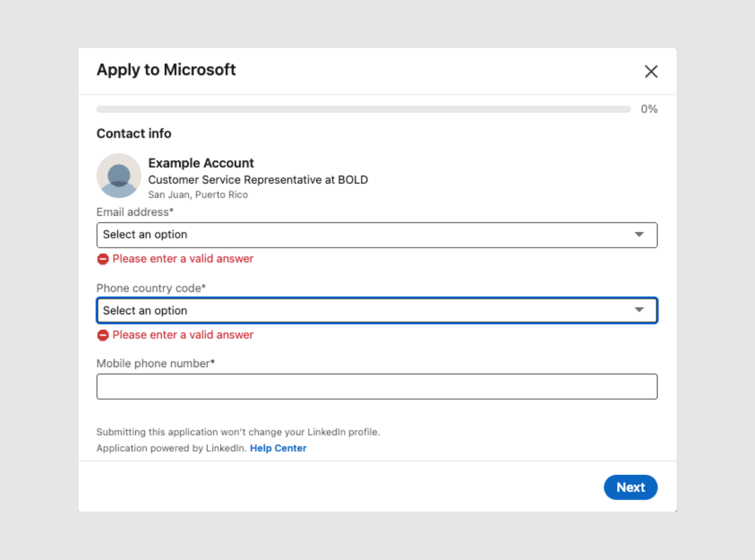Close the Apply to Microsoft dialog
This screenshot has height=560, width=755.
click(651, 71)
